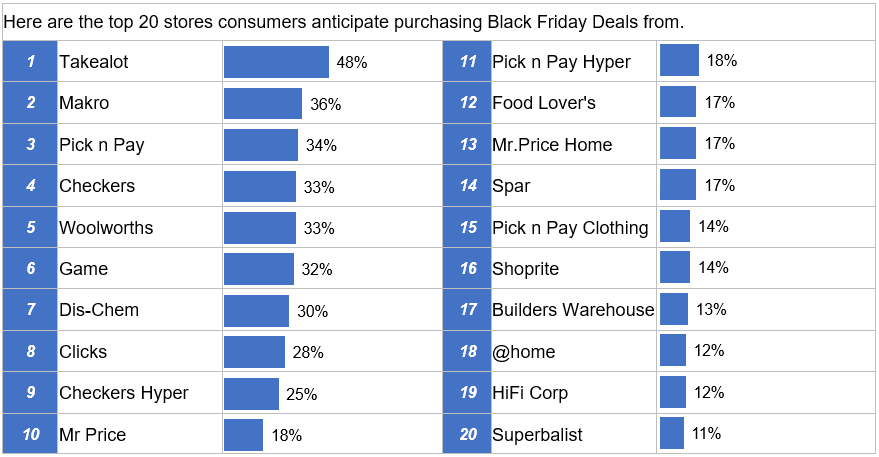Viewport: 879px width, 457px height.
Task: Select the Dis-Chem 30% bar
Action: 256,311
